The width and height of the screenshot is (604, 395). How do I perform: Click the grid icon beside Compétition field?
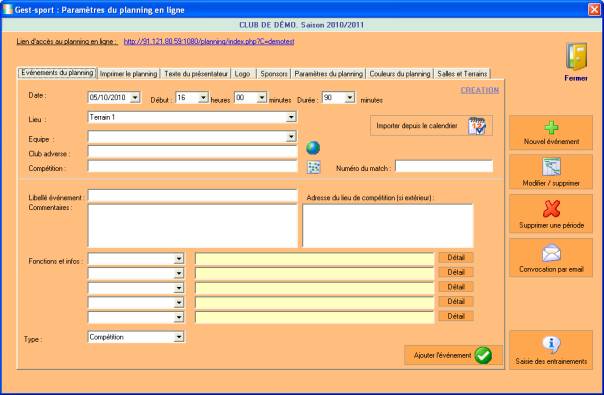(314, 167)
